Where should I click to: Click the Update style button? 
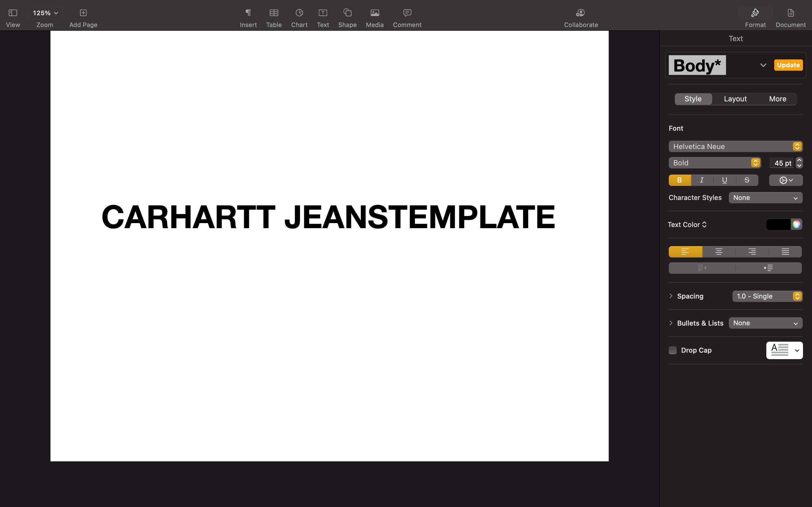[788, 65]
